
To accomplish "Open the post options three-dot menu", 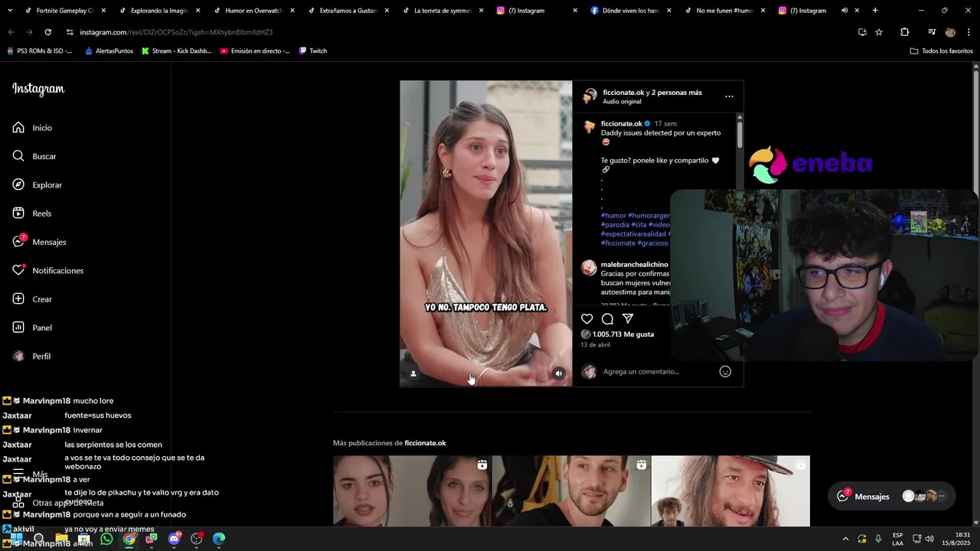I will [729, 96].
